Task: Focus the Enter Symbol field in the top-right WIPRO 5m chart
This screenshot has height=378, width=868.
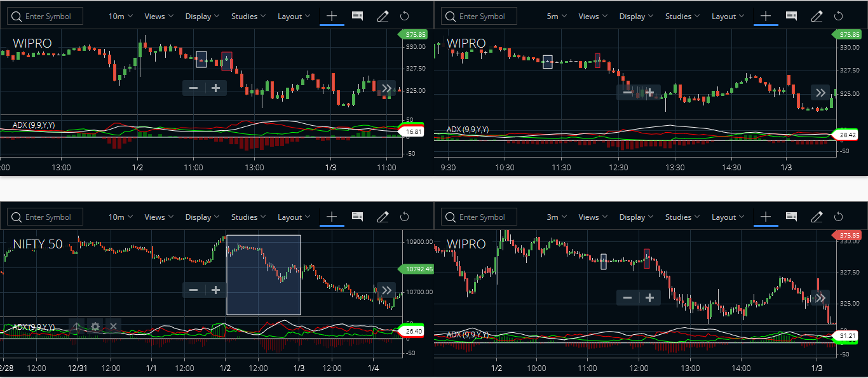Action: click(x=479, y=16)
